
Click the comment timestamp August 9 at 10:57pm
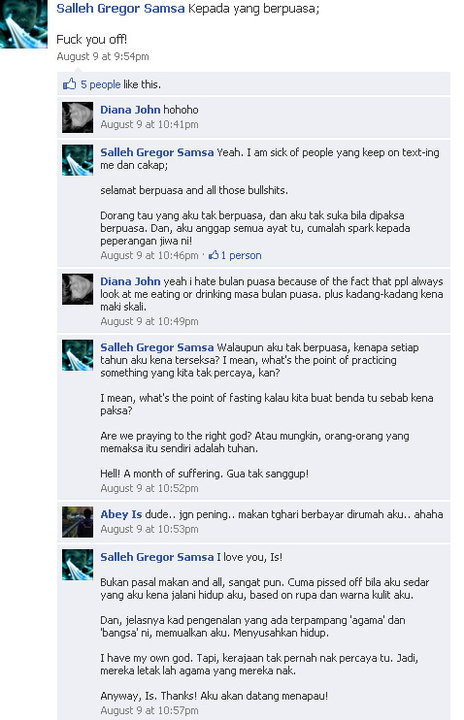(149, 710)
